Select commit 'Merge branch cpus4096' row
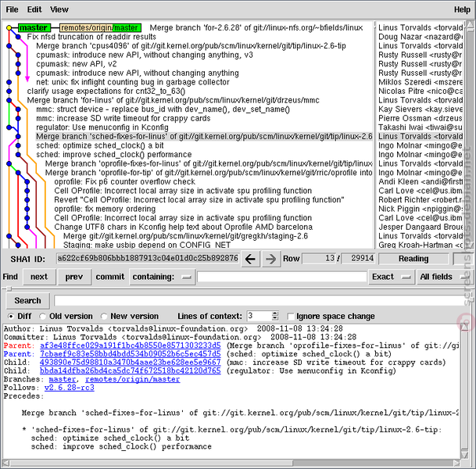The width and height of the screenshot is (476, 469). click(191, 46)
